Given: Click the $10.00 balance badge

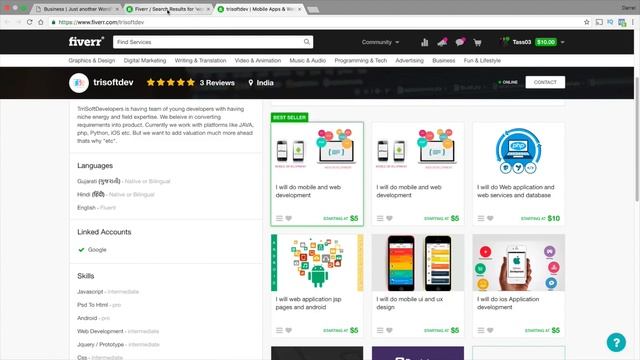Looking at the screenshot, I should coord(546,42).
